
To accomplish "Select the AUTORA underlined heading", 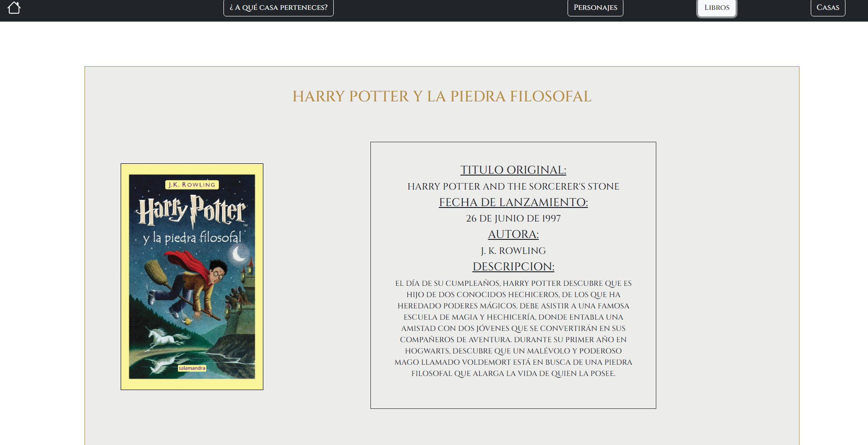I will coord(513,234).
